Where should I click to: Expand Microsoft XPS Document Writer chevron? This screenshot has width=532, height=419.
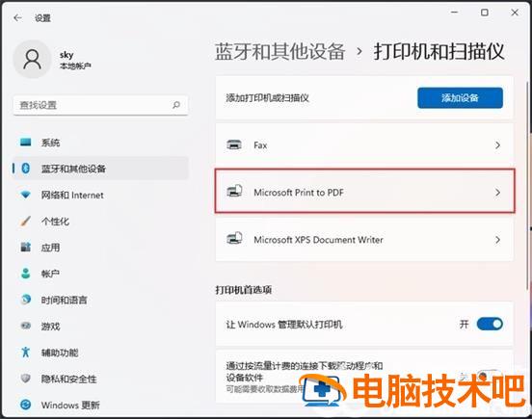point(497,240)
